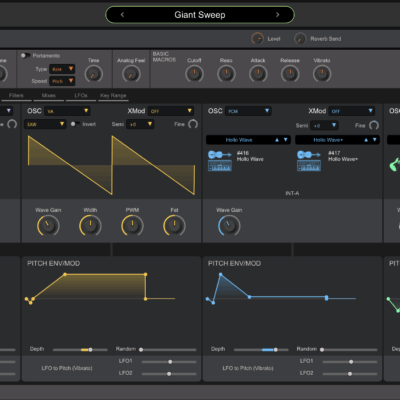
Task: Click the Release macro knob
Action: (x=290, y=73)
